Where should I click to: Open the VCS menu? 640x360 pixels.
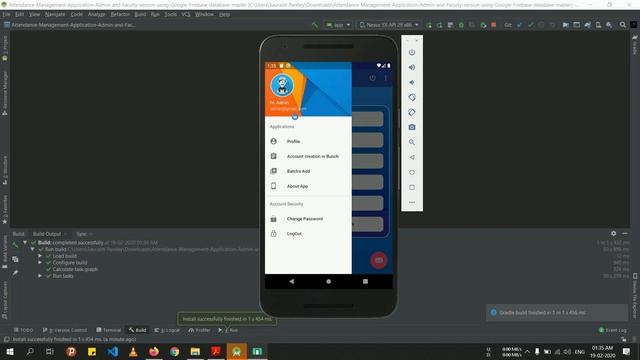(186, 14)
